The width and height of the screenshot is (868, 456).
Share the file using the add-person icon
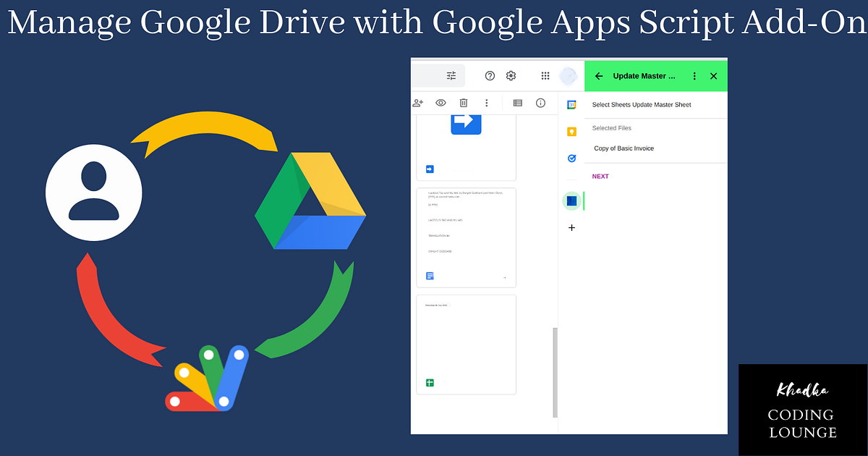(x=418, y=103)
